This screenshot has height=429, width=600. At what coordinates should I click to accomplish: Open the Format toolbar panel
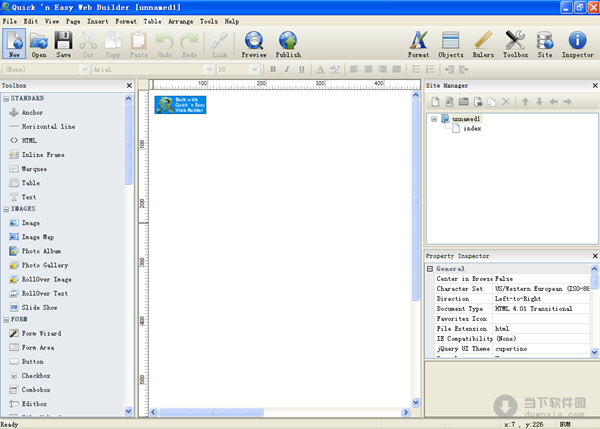click(418, 44)
